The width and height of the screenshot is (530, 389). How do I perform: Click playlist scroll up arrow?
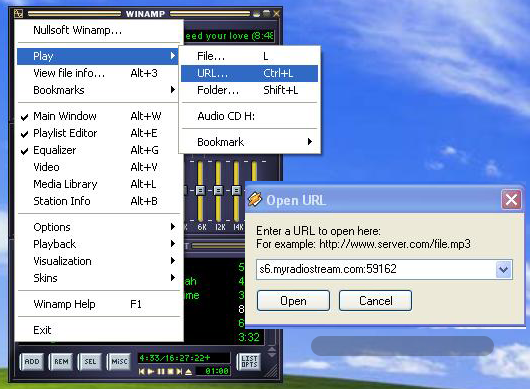pyautogui.click(x=272, y=349)
